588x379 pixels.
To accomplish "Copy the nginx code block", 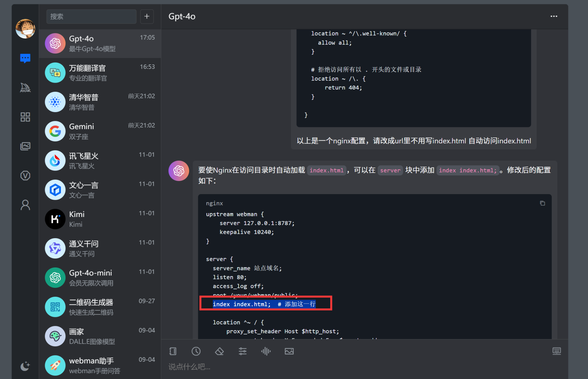I will pyautogui.click(x=542, y=203).
